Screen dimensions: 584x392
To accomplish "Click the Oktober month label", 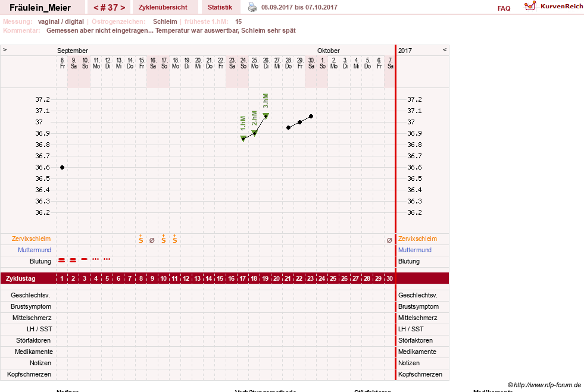I will tap(329, 51).
